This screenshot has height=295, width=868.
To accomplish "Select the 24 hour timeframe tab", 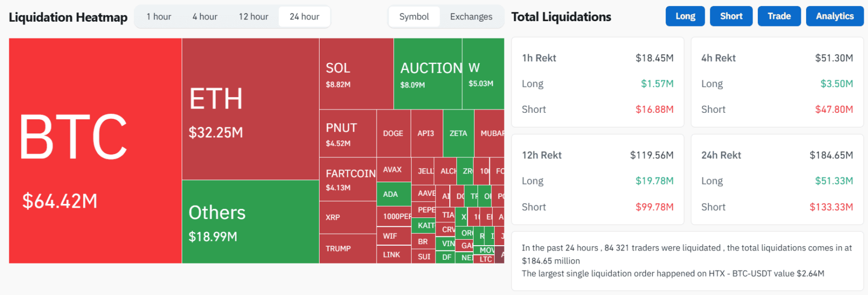I will click(304, 17).
